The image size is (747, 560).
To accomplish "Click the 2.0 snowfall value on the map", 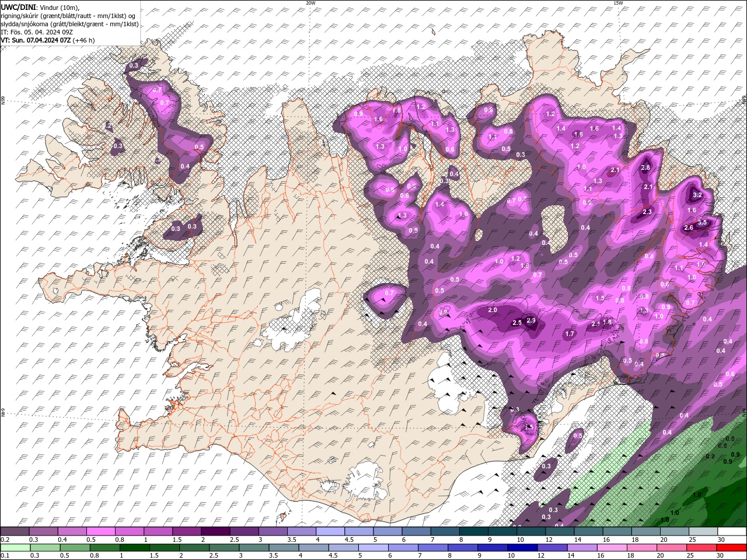I will pos(493,310).
